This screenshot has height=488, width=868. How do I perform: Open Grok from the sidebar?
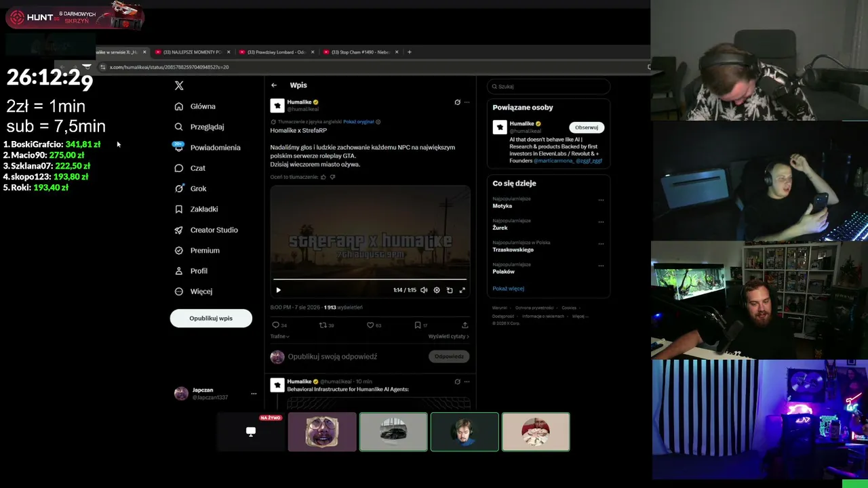point(191,188)
